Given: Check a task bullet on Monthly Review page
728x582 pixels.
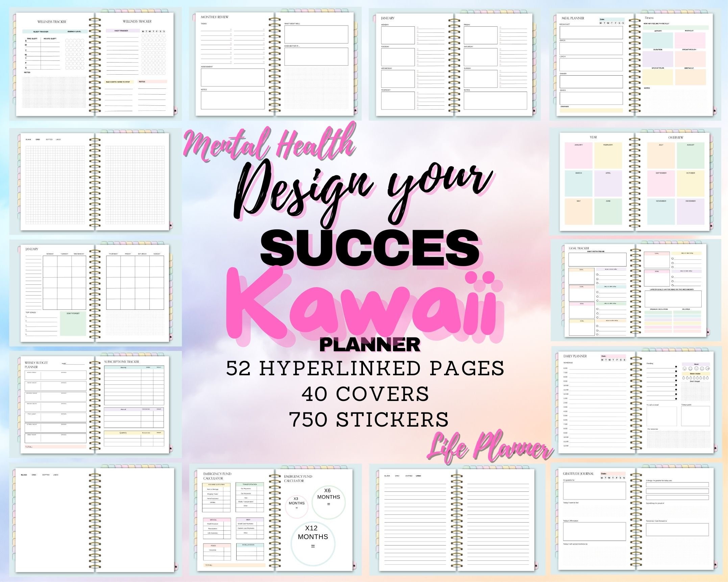Looking at the screenshot, I should tap(231, 30).
